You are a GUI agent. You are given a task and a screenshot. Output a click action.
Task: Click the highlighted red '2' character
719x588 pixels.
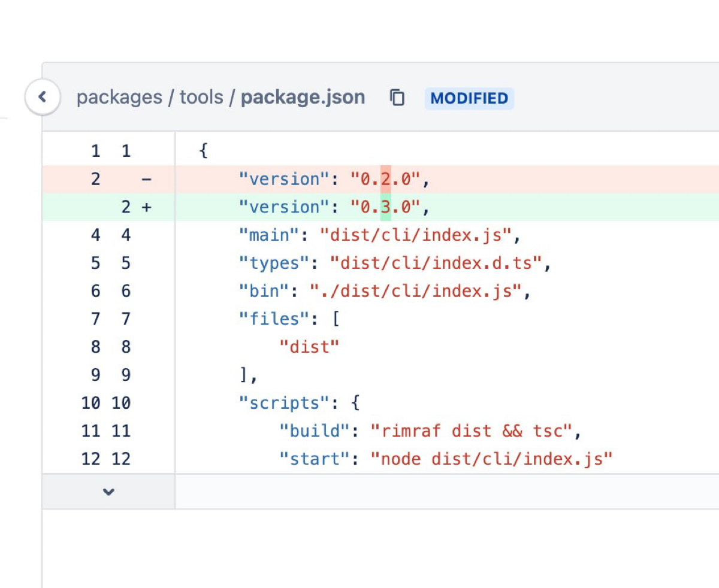click(385, 179)
